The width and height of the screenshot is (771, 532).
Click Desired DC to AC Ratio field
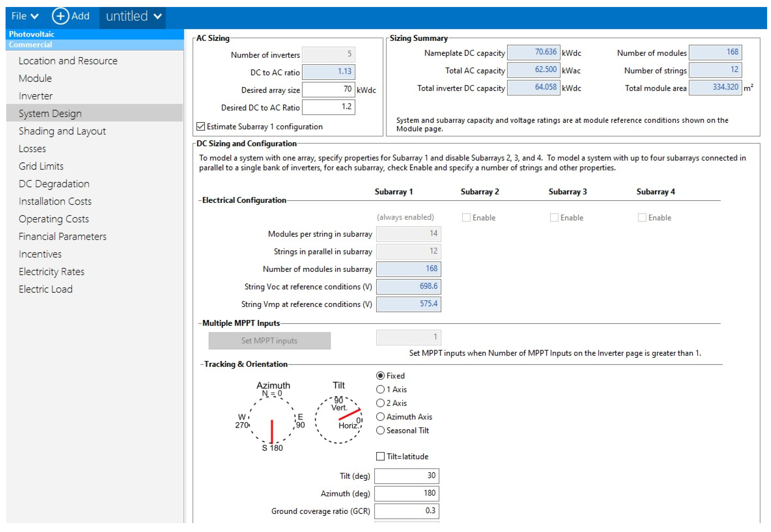(328, 107)
